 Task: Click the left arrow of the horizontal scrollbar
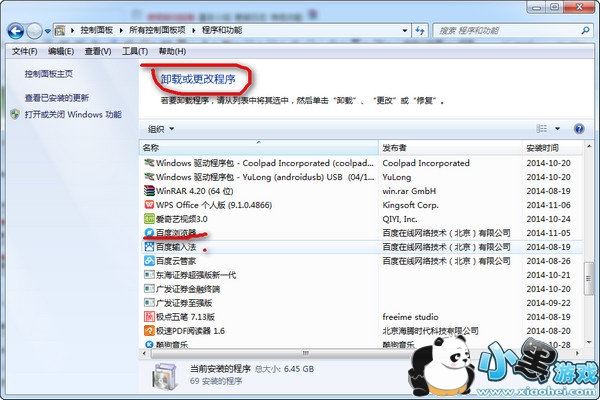click(144, 353)
